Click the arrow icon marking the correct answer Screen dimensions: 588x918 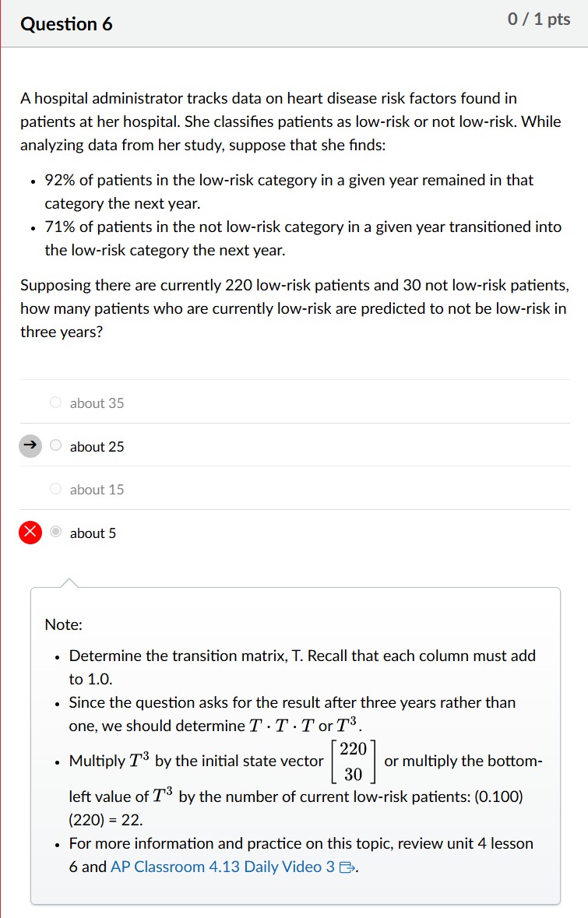pos(29,446)
